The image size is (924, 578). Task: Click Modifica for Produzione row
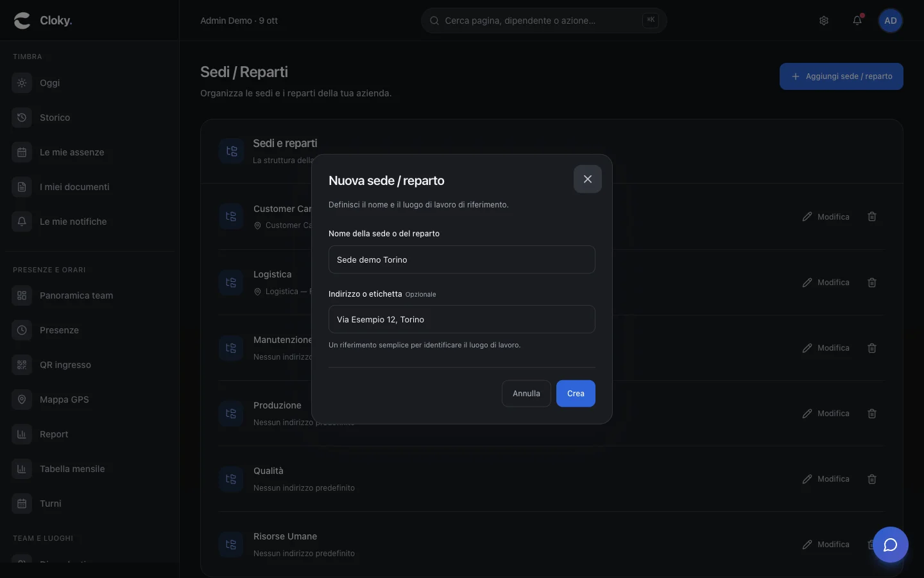click(826, 414)
